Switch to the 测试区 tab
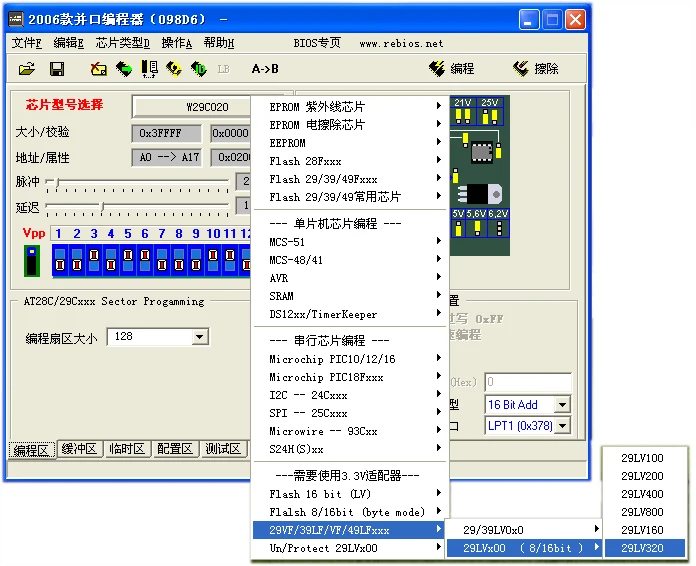Screen dimensions: 696x566 click(223, 449)
